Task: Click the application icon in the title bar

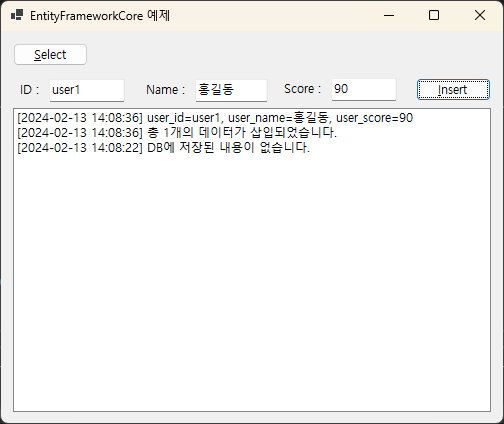Action: click(17, 15)
